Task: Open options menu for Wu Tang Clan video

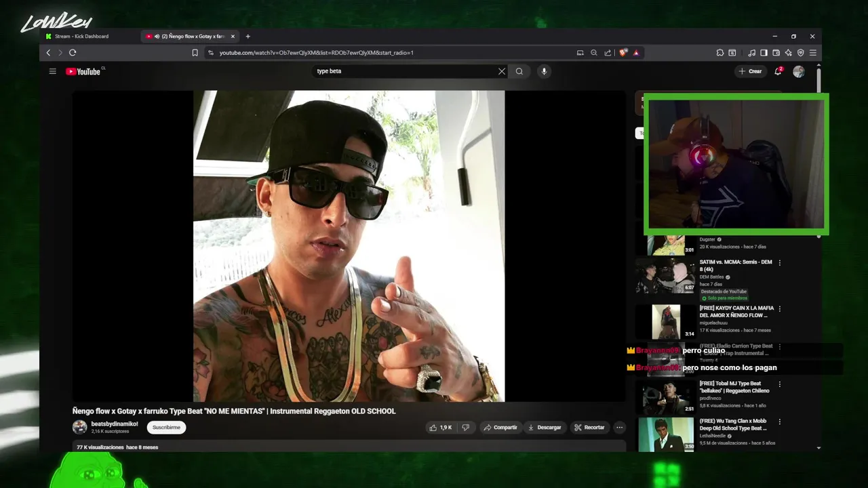Action: tap(780, 422)
